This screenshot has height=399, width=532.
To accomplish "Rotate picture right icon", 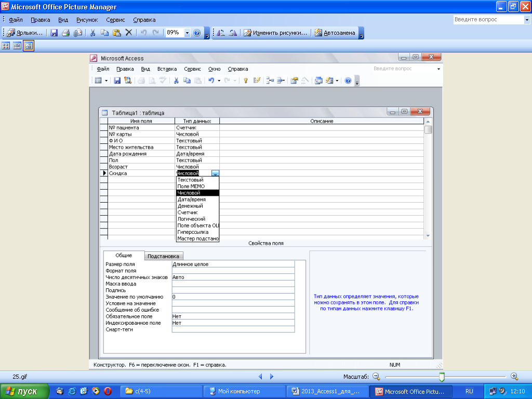I will coord(233,33).
